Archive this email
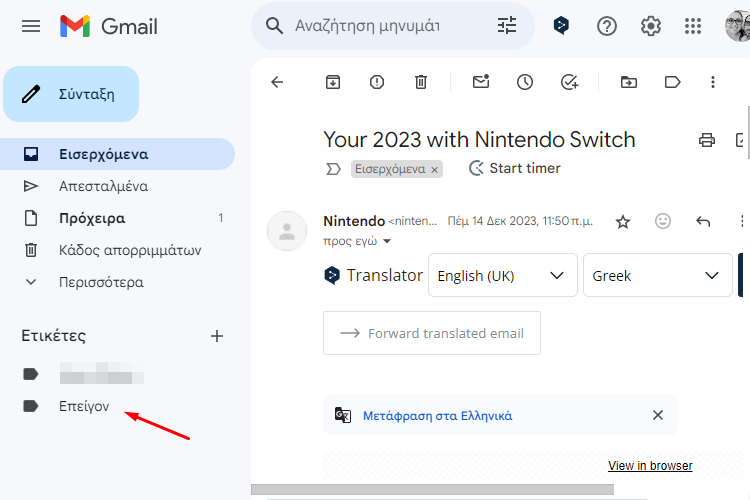Viewport: 750px width, 500px height. 333,82
